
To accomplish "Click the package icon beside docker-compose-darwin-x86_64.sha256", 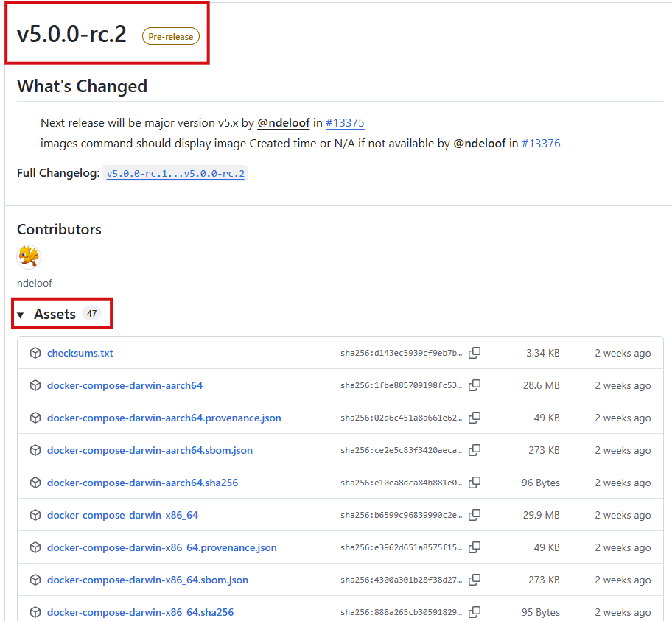I will tap(35, 612).
